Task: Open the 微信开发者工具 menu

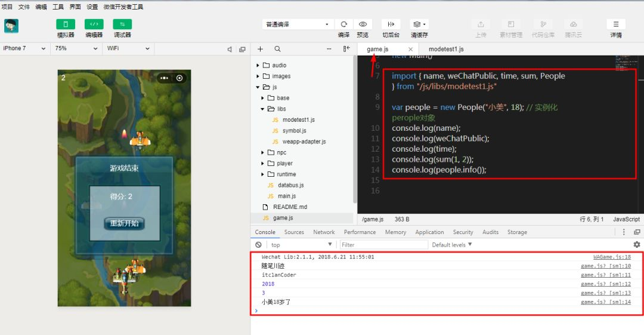Action: (123, 7)
